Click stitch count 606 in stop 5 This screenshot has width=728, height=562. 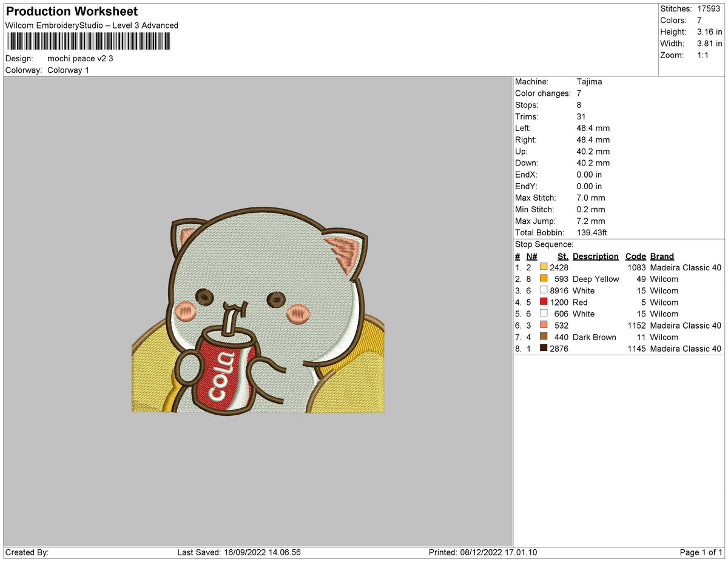click(562, 313)
